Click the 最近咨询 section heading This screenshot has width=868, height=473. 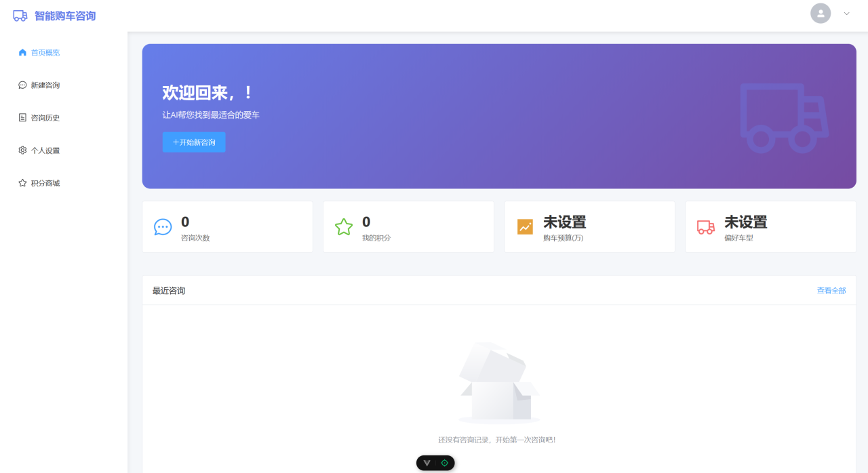point(169,291)
